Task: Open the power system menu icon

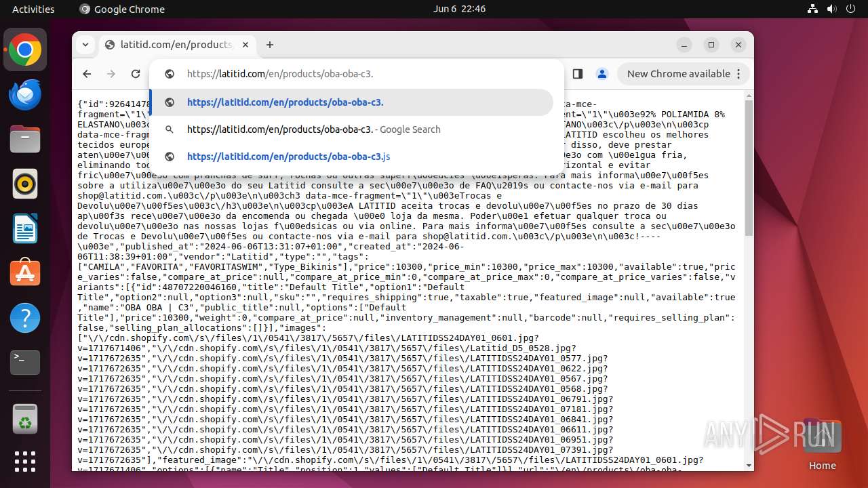Action: (850, 9)
